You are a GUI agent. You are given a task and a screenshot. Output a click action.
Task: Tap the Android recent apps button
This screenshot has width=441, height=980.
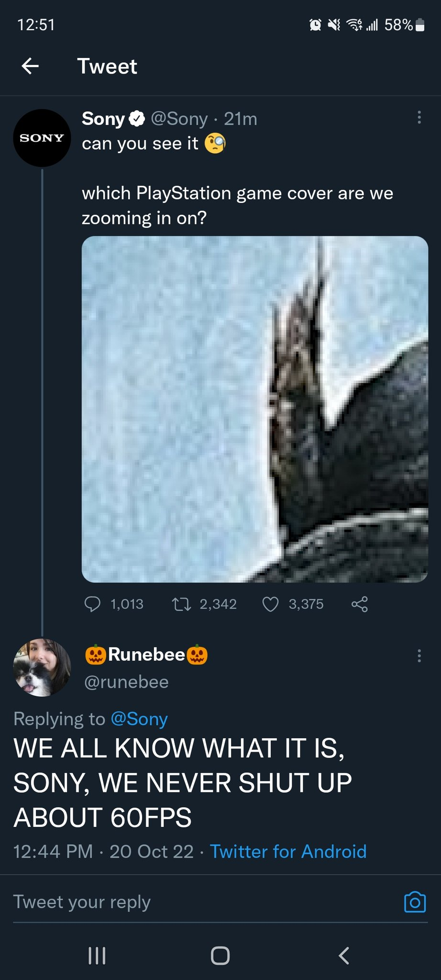tap(97, 956)
